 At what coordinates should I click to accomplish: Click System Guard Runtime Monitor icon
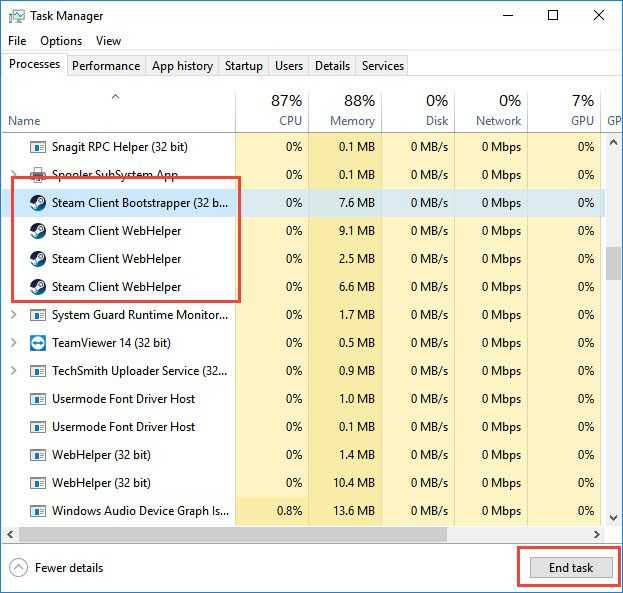pyautogui.click(x=38, y=316)
